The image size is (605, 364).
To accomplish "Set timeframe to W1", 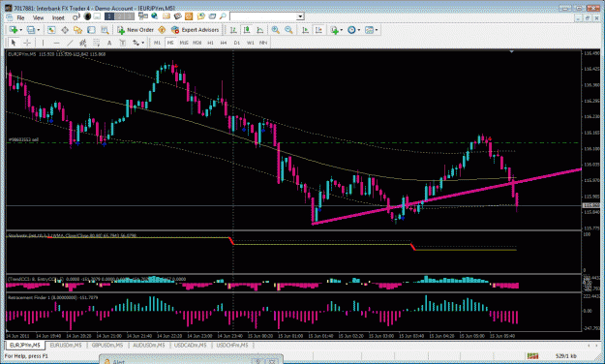I will pyautogui.click(x=251, y=43).
